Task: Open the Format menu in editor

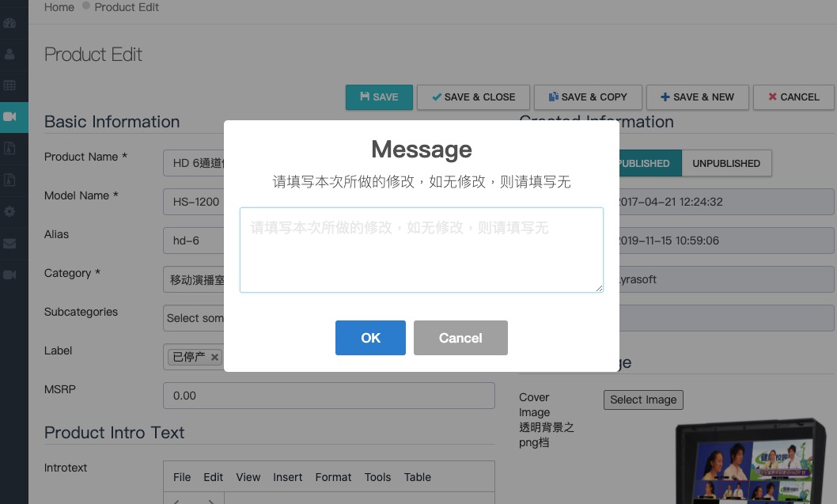Action: pos(333,477)
